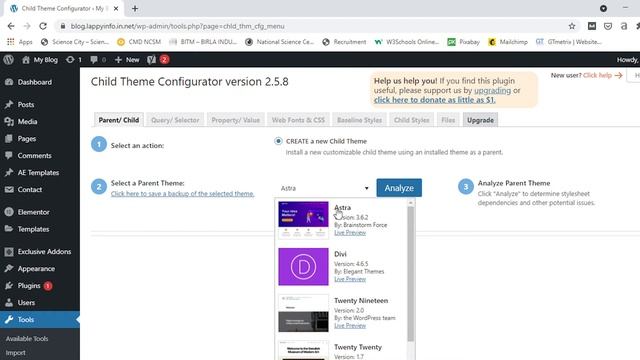Click the donate as little as $1 link
This screenshot has width=640, height=360.
[435, 100]
